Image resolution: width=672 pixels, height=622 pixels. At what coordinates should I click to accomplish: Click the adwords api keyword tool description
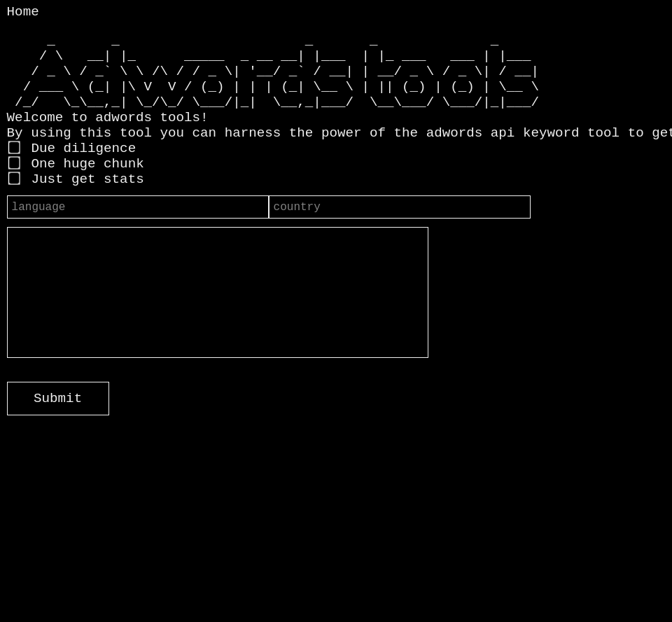[336, 133]
